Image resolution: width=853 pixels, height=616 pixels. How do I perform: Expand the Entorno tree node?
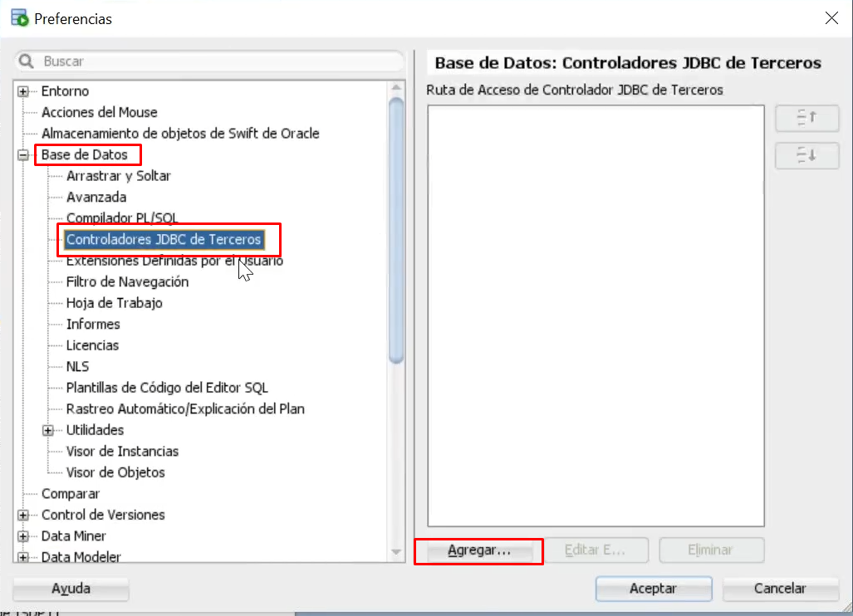[23, 91]
